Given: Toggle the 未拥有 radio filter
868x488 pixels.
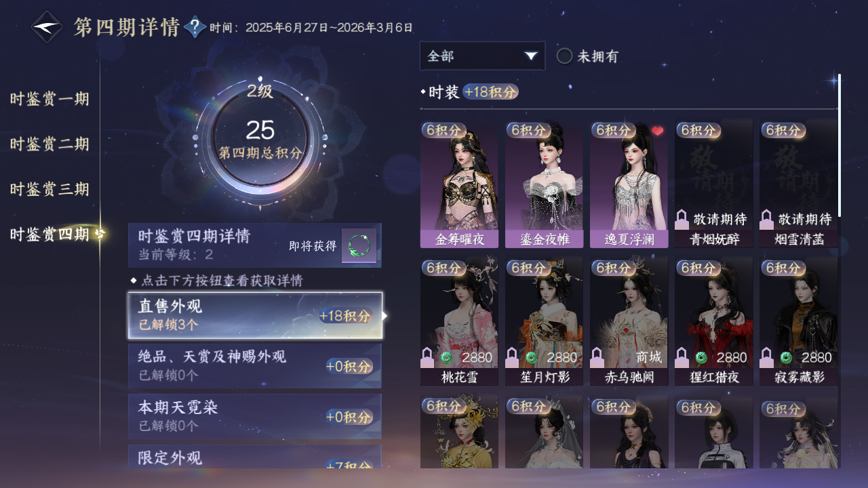Looking at the screenshot, I should click(x=564, y=56).
